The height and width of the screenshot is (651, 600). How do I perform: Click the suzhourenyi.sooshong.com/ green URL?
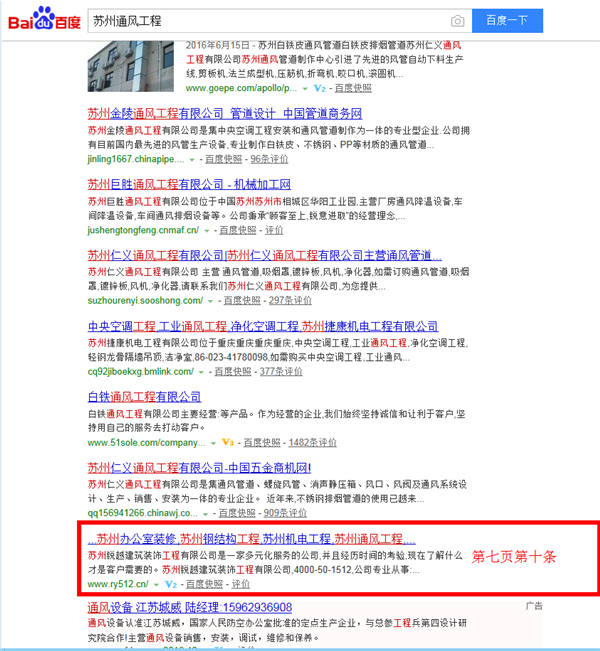tap(145, 301)
